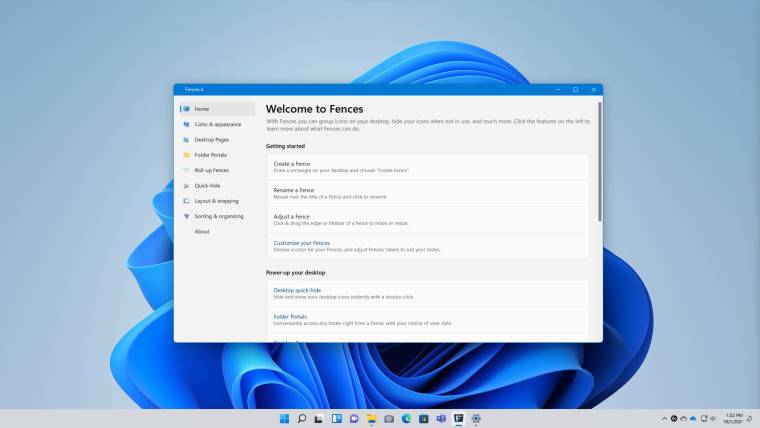Click the Customize your Fences link
760x428 pixels.
coord(301,243)
